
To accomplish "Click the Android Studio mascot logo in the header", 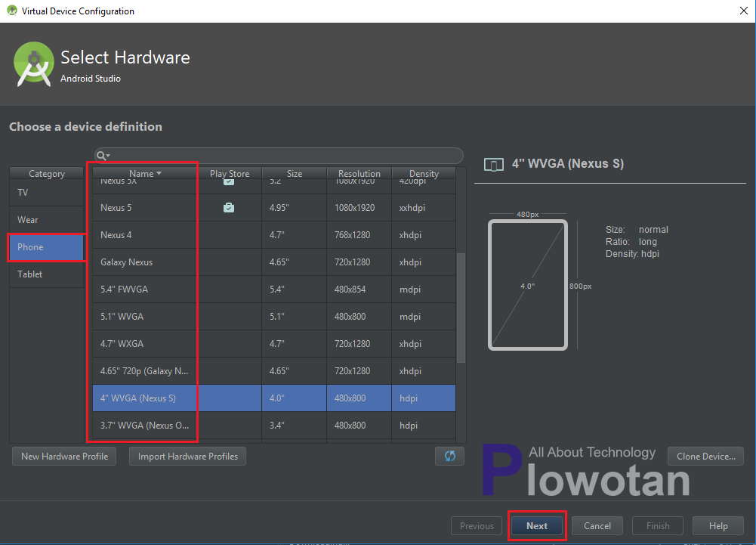I will [33, 64].
